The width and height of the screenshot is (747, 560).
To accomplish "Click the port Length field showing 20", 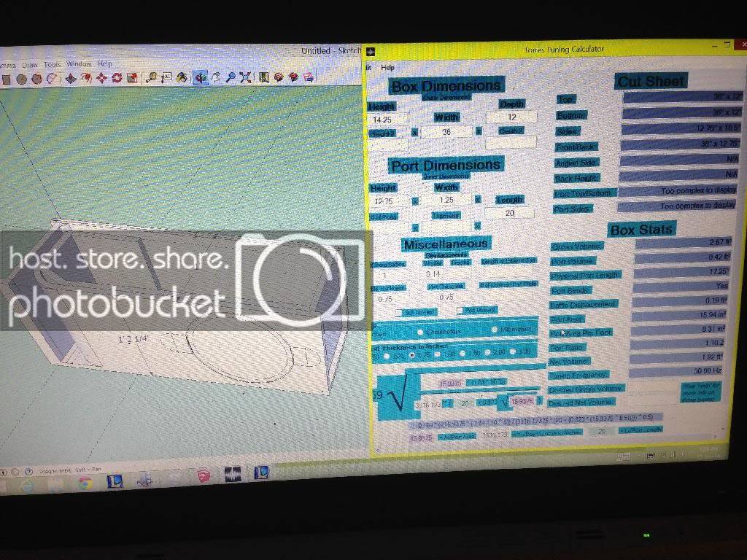I will [509, 213].
